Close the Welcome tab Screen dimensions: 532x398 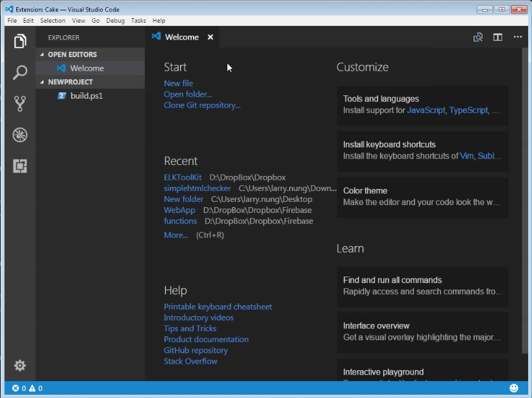click(210, 37)
